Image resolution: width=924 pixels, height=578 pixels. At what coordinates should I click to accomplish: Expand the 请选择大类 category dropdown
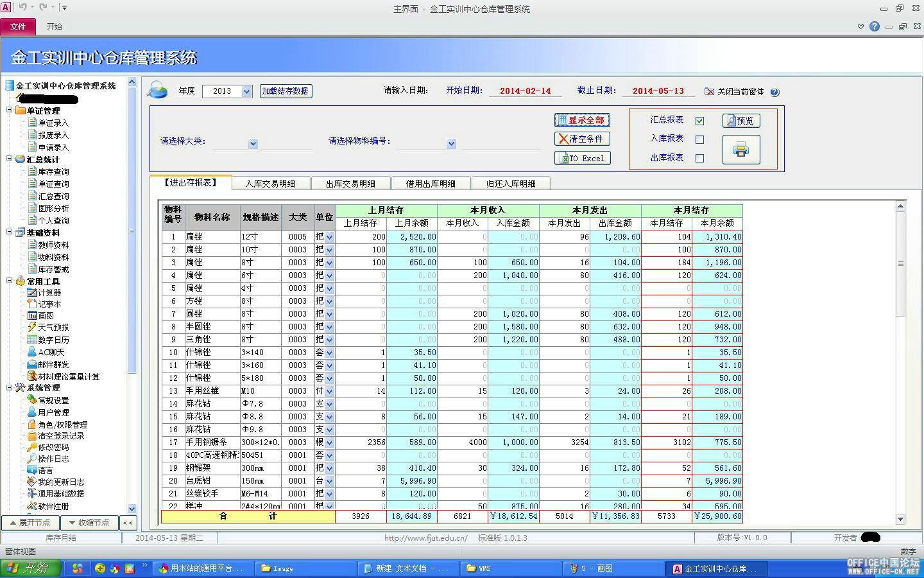click(253, 144)
